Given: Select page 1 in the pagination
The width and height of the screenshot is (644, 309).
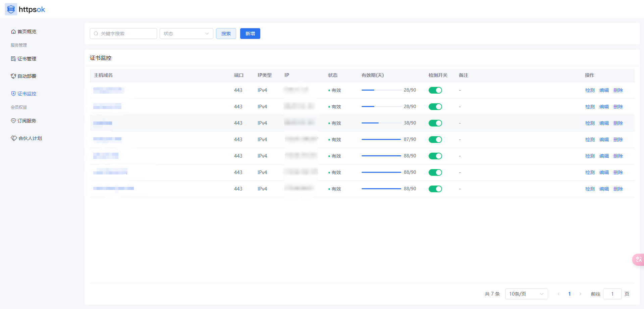Looking at the screenshot, I should tap(570, 294).
